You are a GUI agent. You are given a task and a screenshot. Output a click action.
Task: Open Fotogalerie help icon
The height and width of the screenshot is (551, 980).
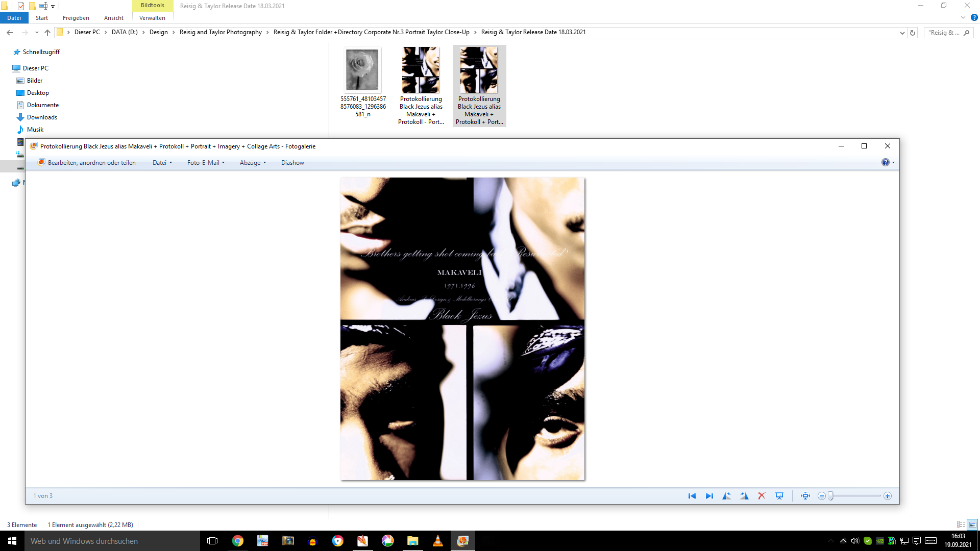(x=886, y=162)
